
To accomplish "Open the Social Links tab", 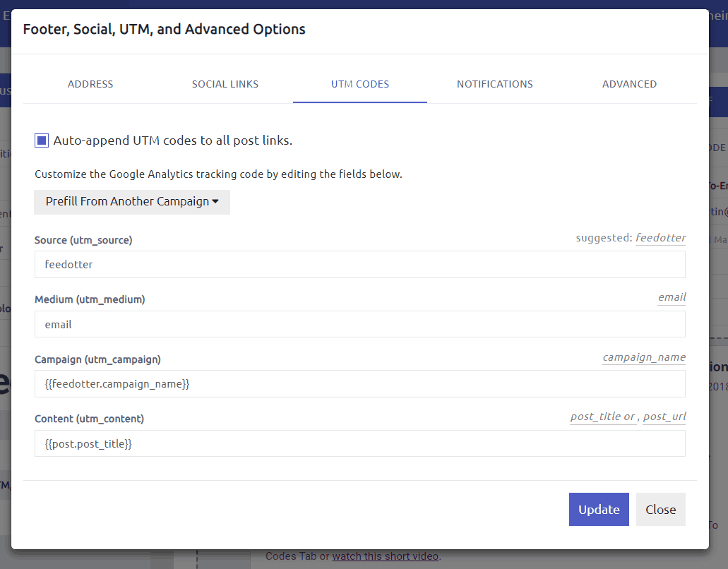I will [225, 84].
